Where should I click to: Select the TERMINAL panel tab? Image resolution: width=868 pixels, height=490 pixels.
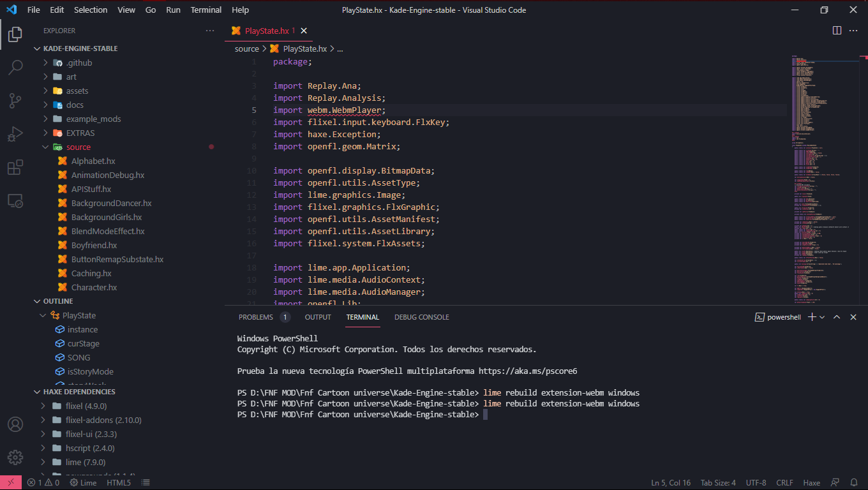pos(363,317)
